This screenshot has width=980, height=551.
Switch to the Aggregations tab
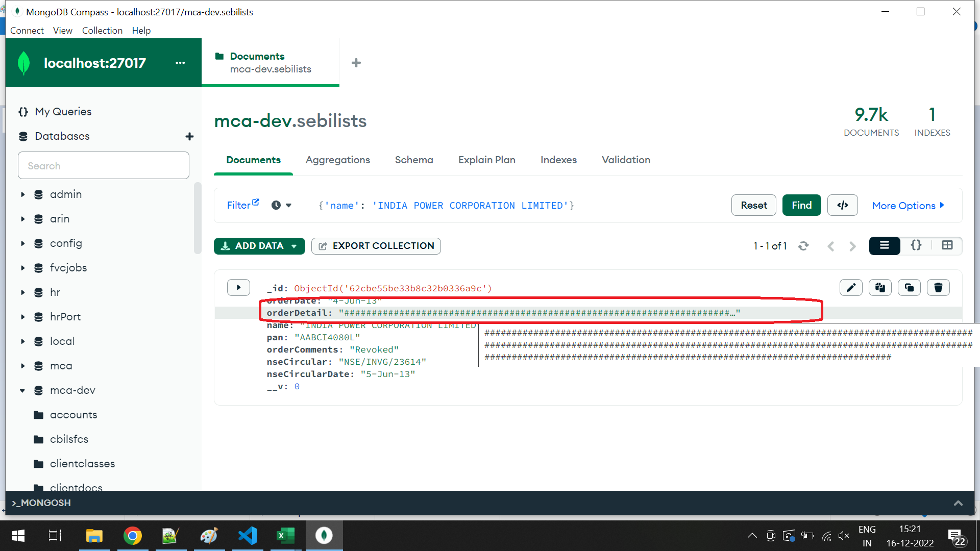point(337,160)
